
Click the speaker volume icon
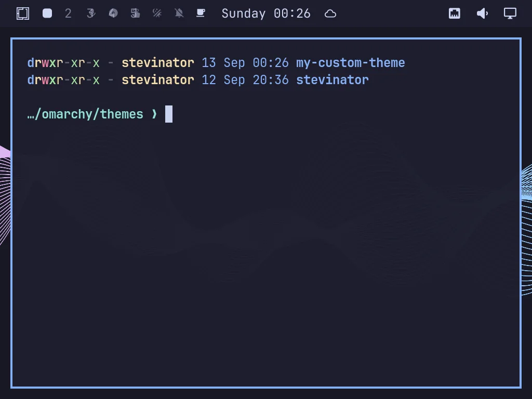482,14
